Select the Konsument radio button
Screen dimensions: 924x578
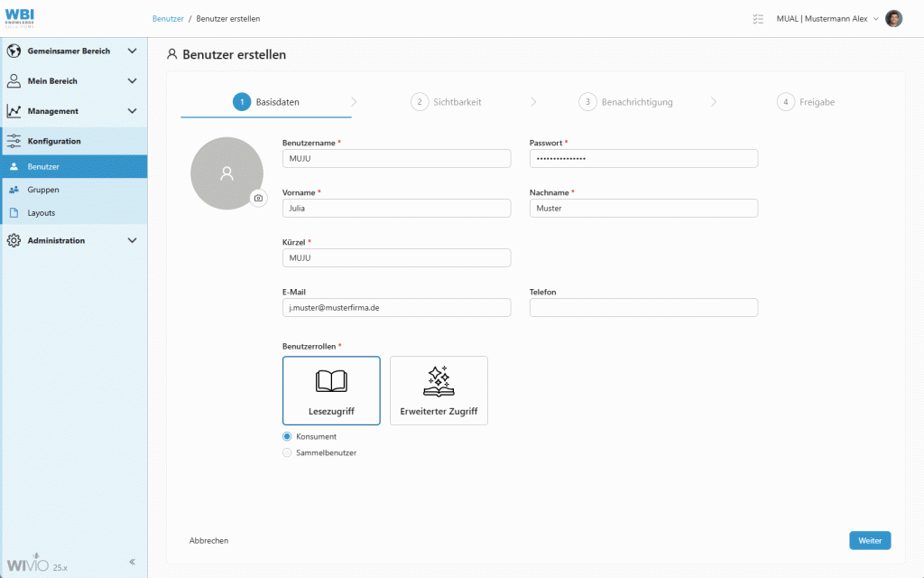point(287,436)
